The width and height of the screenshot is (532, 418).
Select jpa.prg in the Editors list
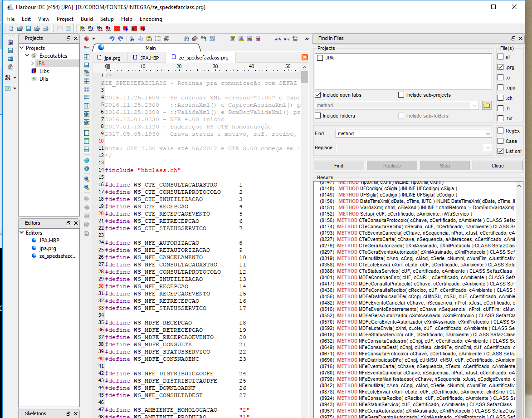tap(47, 248)
